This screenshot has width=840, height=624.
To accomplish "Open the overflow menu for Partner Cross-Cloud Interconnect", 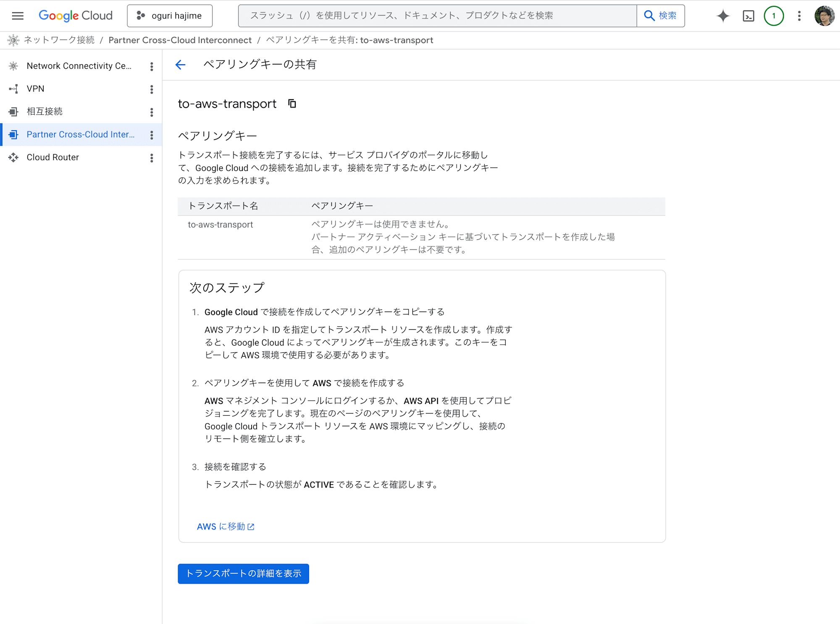I will coord(152,134).
